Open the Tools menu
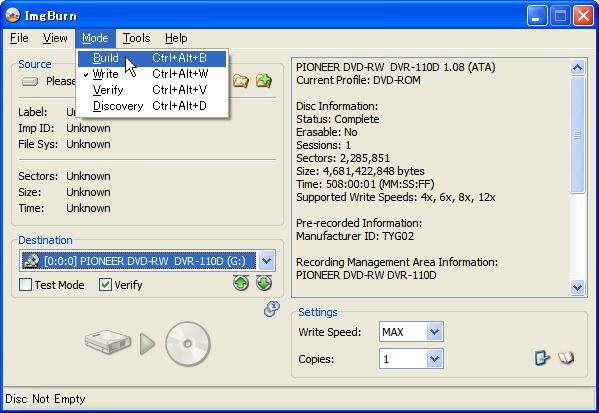 pos(136,38)
